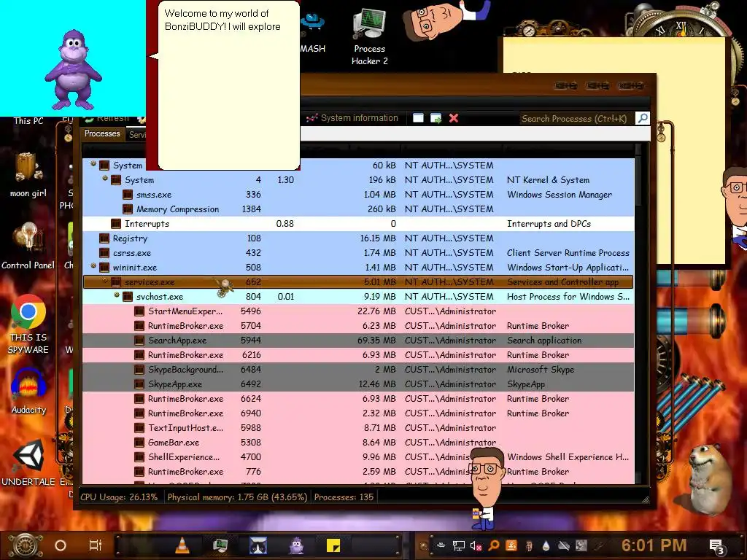
Task: Open the notification center with 3 badge
Action: pyautogui.click(x=716, y=546)
